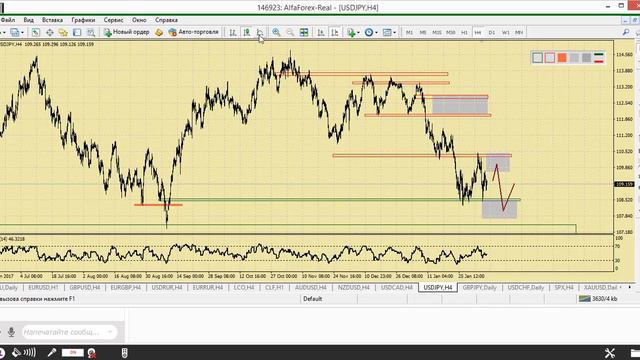This screenshot has width=640, height=360.
Task: Open the Strategy Tester icon
Action: pos(91,32)
